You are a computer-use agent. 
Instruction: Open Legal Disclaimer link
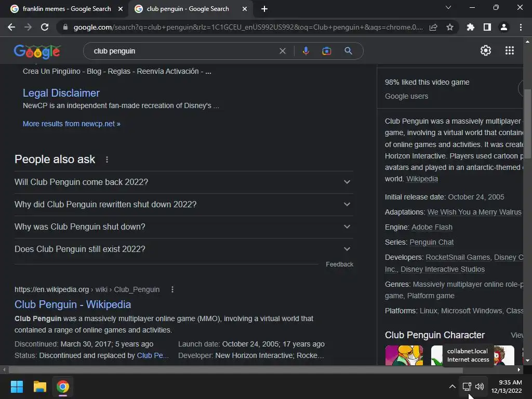[61, 93]
